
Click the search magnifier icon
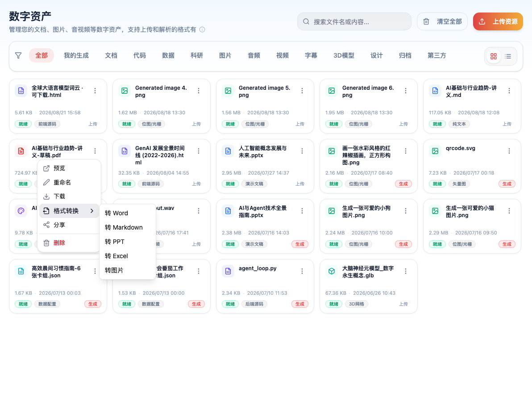(x=306, y=22)
